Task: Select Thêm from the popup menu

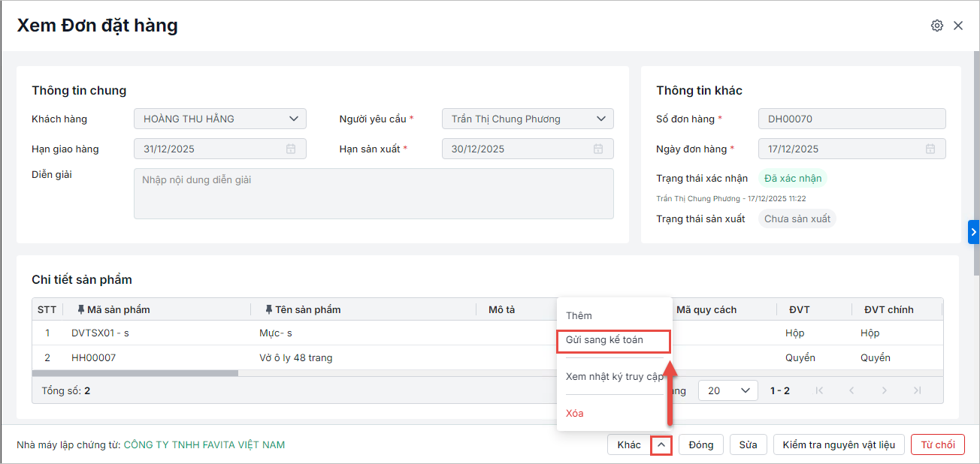Action: 579,315
